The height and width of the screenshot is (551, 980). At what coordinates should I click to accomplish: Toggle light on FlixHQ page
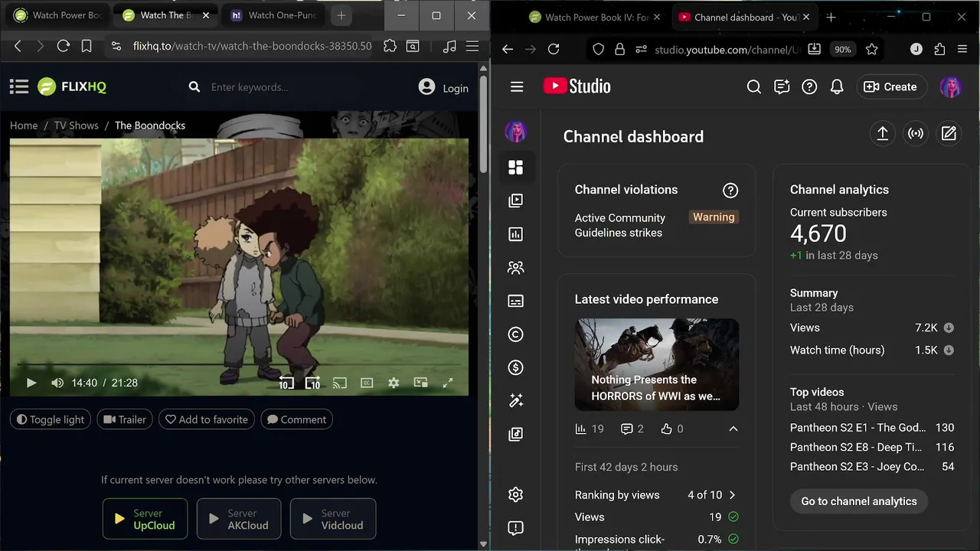(x=51, y=419)
